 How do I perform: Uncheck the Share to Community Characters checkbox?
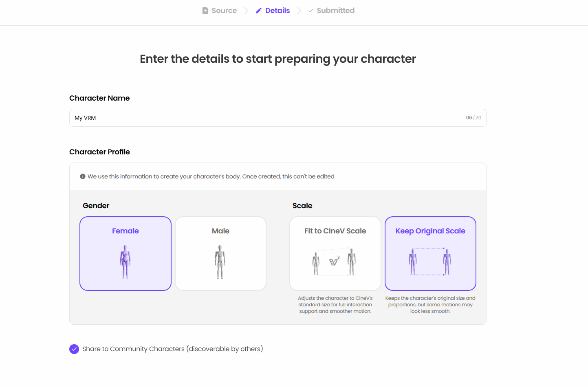[74, 349]
